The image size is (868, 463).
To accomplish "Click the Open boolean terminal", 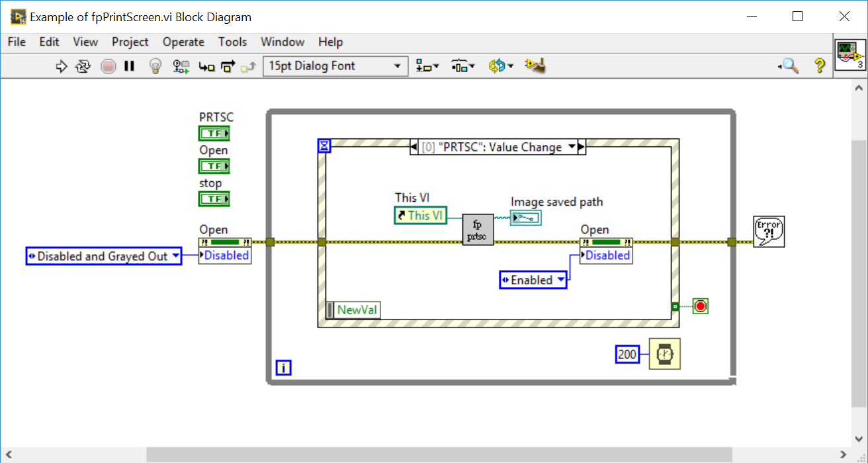I will (214, 166).
